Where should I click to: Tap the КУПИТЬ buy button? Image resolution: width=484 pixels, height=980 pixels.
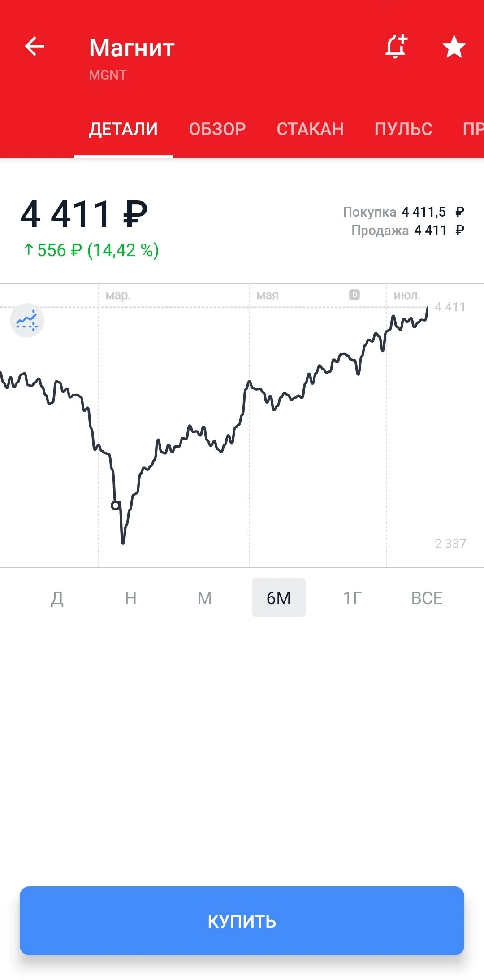[x=242, y=921]
